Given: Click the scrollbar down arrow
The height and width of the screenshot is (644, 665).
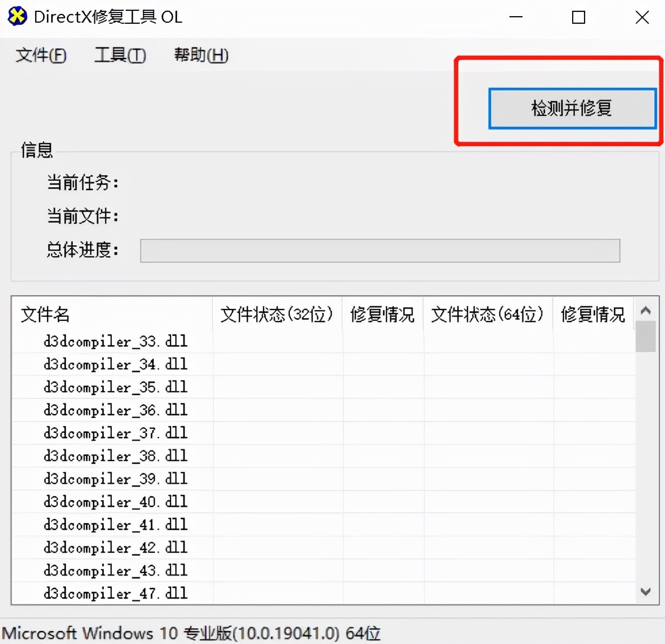Looking at the screenshot, I should click(646, 591).
